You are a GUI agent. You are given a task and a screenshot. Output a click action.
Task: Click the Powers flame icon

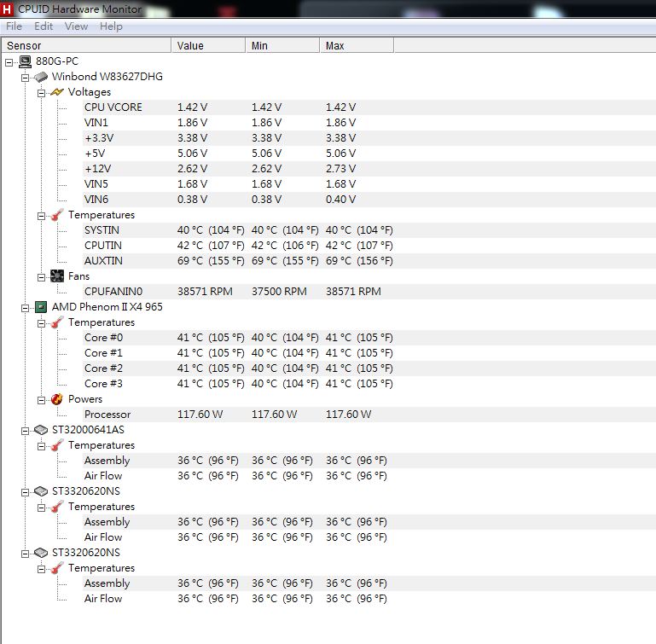tap(57, 399)
